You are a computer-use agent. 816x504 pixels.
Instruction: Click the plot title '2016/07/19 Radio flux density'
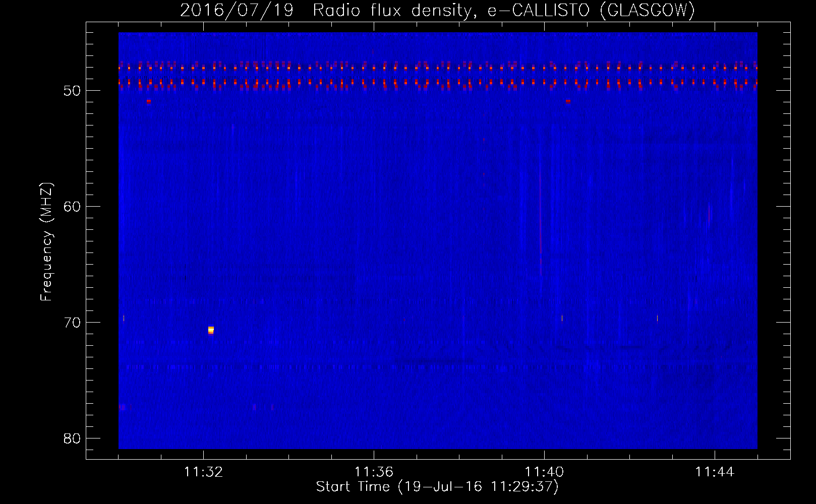point(327,11)
